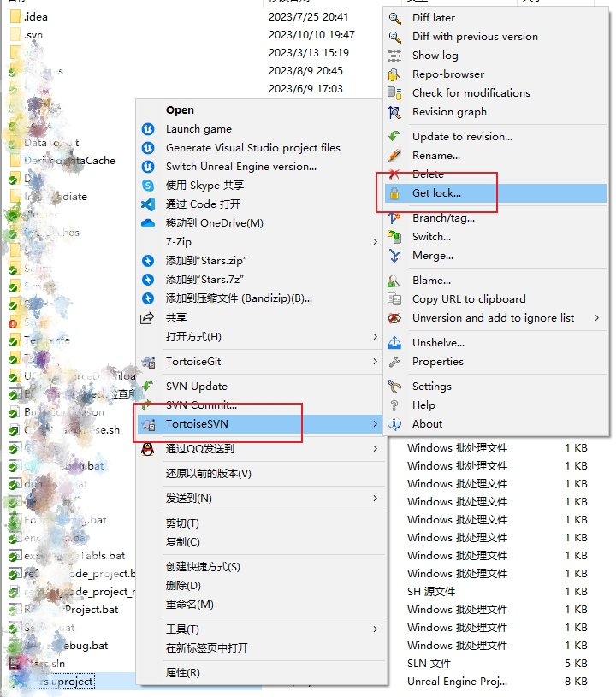
Task: Select Show log from the SVN menu
Action: pyautogui.click(x=435, y=56)
